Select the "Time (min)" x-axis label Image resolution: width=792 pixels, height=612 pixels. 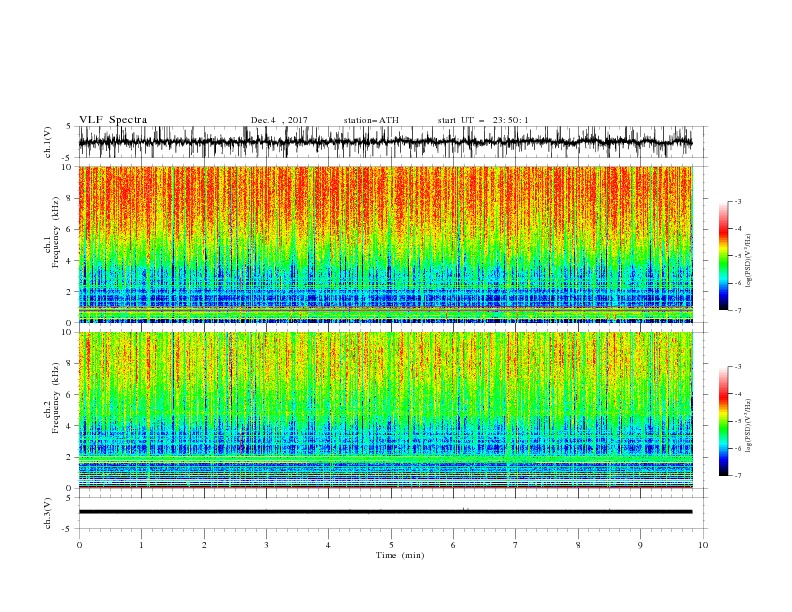click(x=400, y=555)
